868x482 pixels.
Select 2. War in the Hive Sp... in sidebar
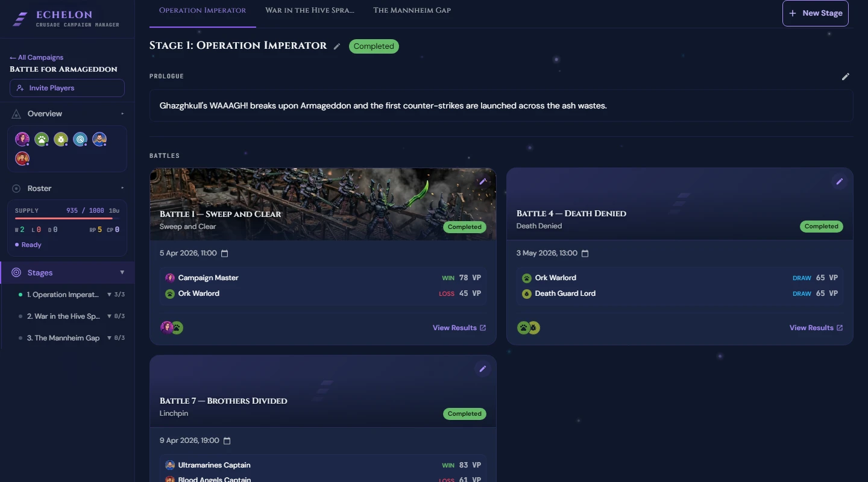64,316
